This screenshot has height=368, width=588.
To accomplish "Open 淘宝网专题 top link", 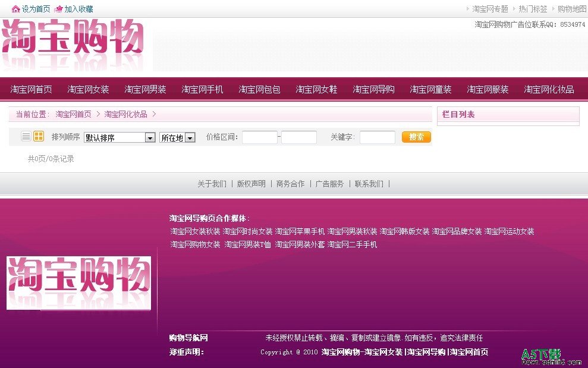I will pyautogui.click(x=490, y=9).
